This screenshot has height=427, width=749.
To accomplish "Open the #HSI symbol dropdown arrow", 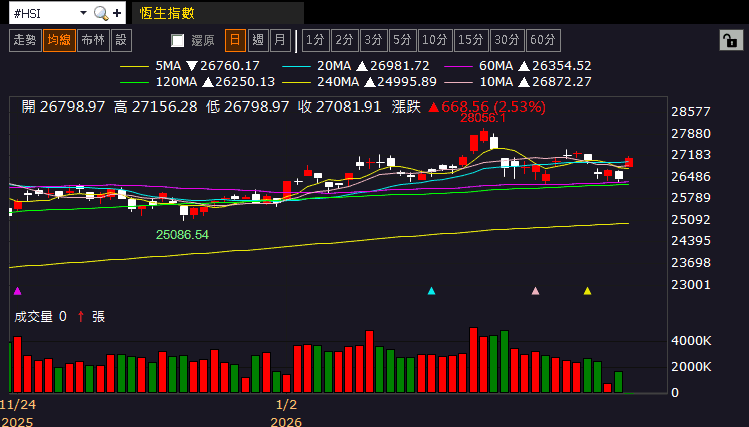I will 83,13.
